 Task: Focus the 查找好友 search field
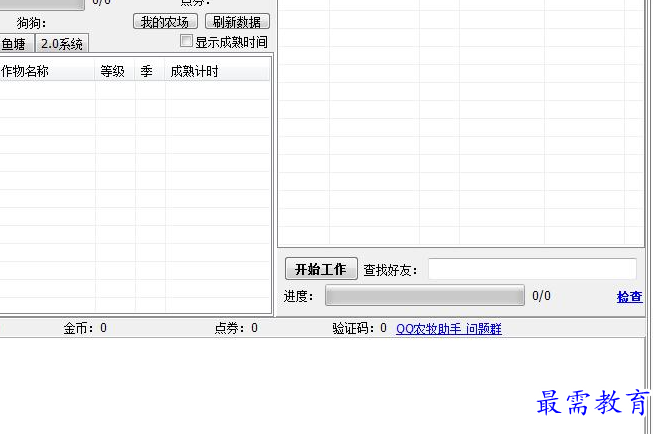[532, 269]
